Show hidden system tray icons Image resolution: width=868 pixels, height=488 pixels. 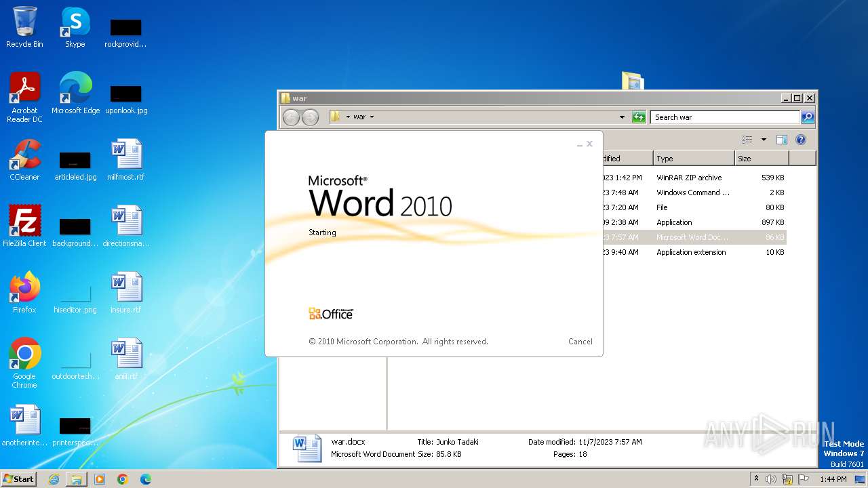point(756,479)
